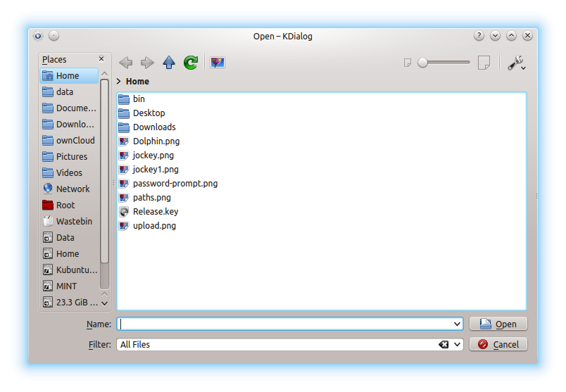Viewport: 566px width, 392px height.
Task: Click inside the Name input field
Action: click(282, 324)
